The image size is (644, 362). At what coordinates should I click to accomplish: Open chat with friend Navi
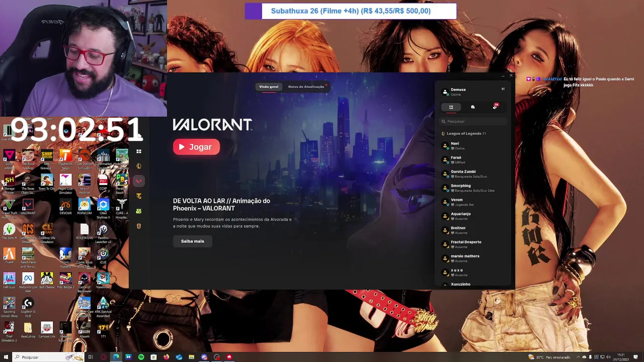[473, 146]
